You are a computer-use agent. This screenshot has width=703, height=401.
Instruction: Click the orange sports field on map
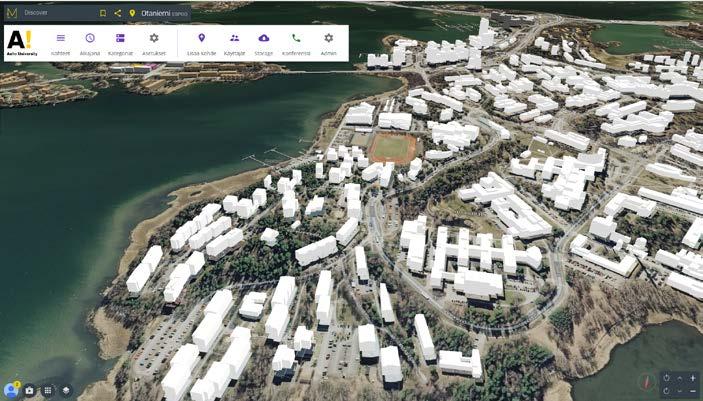393,148
